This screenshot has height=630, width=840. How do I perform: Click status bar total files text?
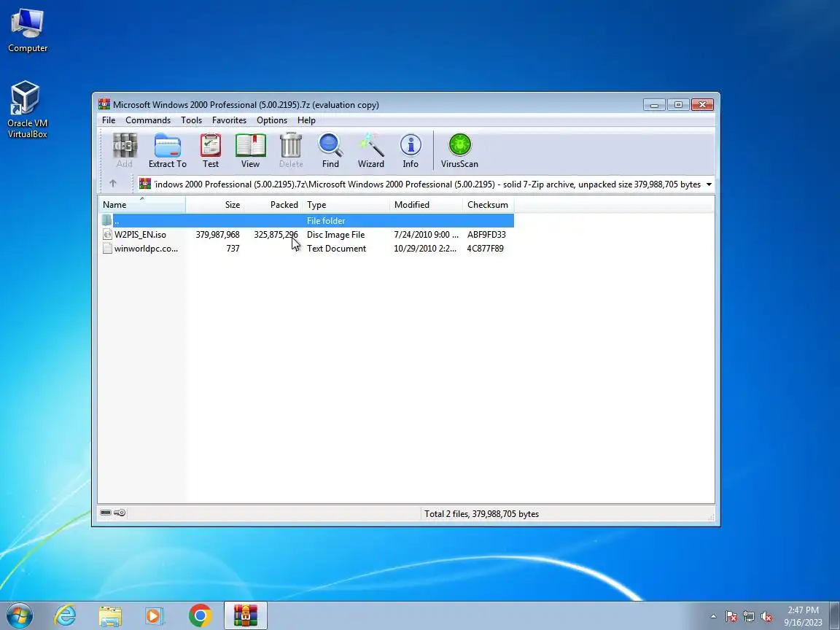click(x=481, y=514)
